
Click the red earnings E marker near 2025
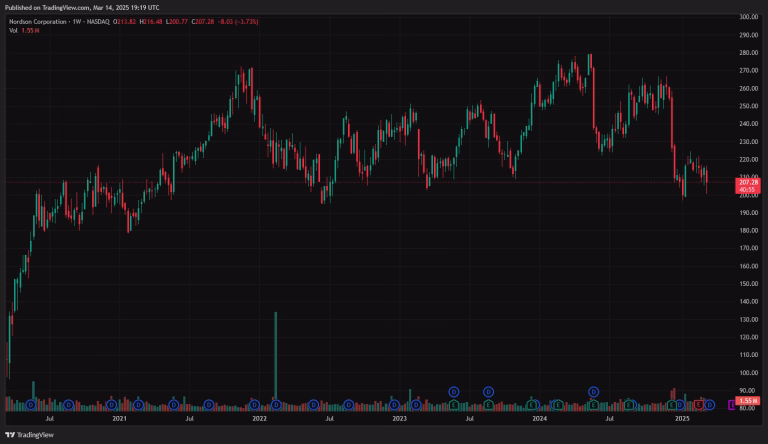pyautogui.click(x=698, y=404)
